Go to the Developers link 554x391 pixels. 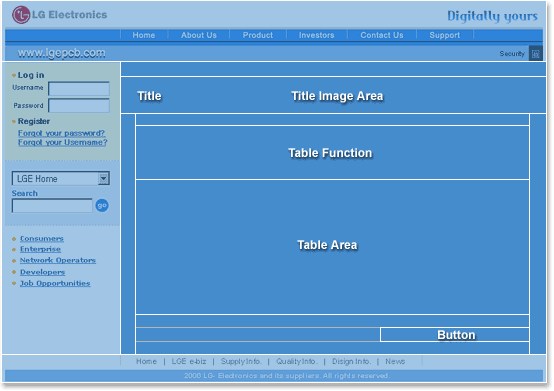pyautogui.click(x=42, y=272)
